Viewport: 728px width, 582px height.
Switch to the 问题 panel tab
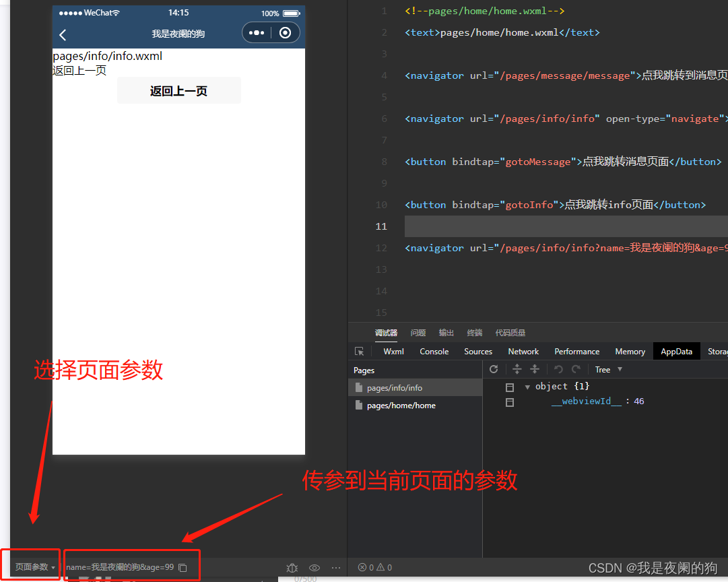[418, 333]
